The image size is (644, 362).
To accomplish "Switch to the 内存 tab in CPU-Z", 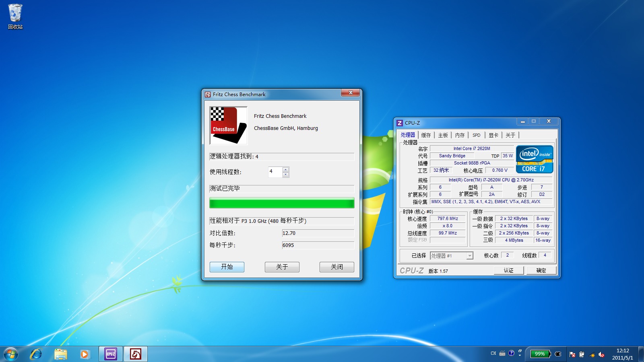I will tap(460, 135).
